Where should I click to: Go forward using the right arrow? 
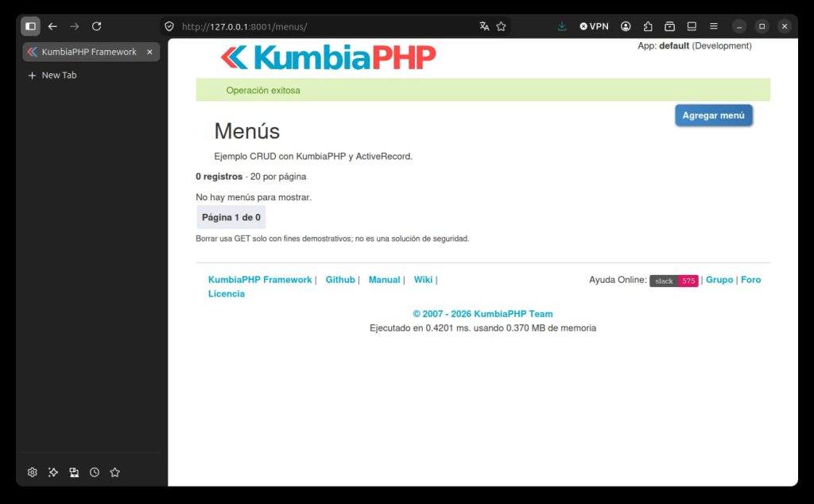[x=74, y=26]
